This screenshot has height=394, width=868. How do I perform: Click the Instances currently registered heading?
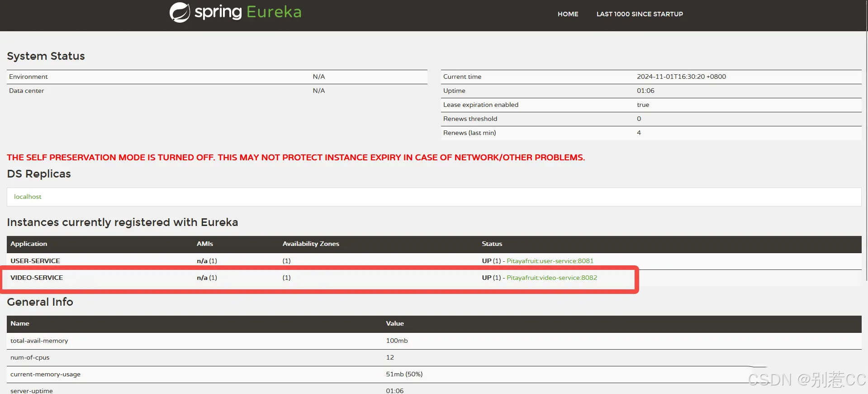click(123, 222)
